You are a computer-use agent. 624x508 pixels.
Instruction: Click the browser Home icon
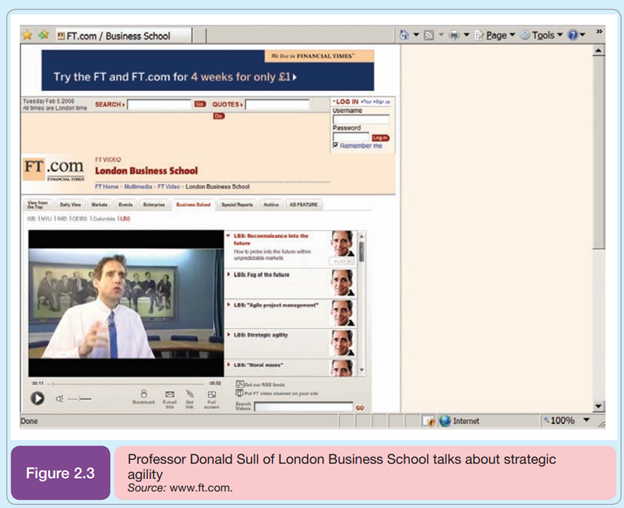tap(404, 35)
